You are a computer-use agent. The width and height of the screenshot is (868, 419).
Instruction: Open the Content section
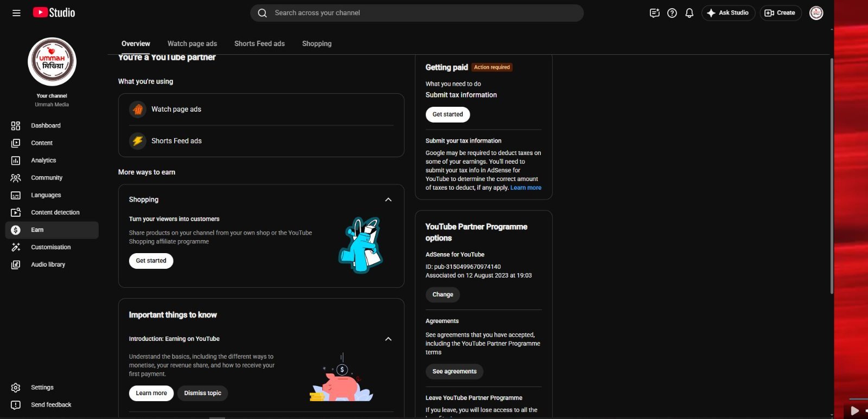click(52, 143)
